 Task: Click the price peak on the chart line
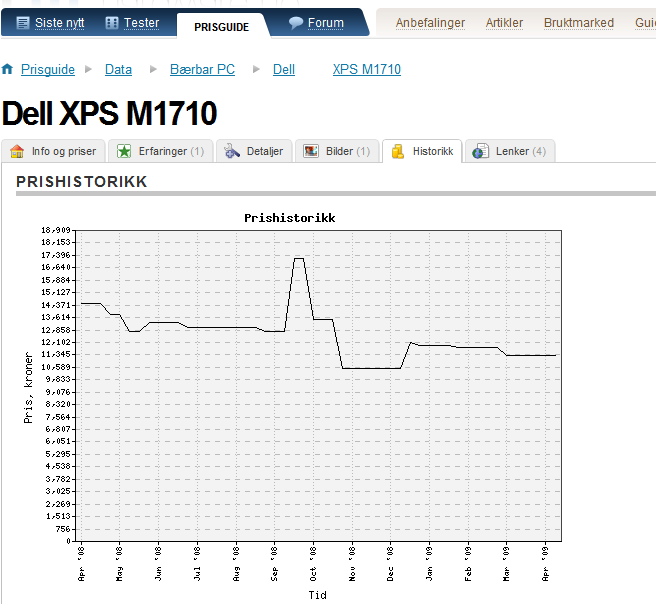point(299,258)
